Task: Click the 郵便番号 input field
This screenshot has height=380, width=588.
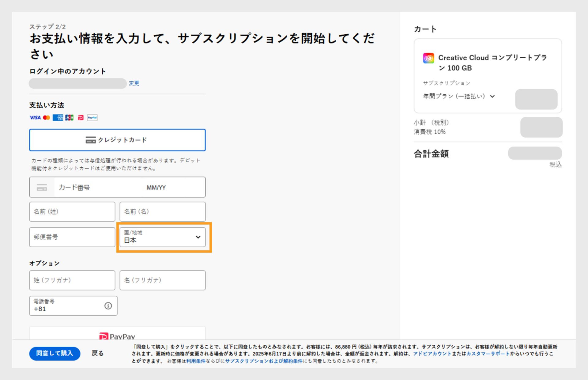Action: click(x=72, y=237)
